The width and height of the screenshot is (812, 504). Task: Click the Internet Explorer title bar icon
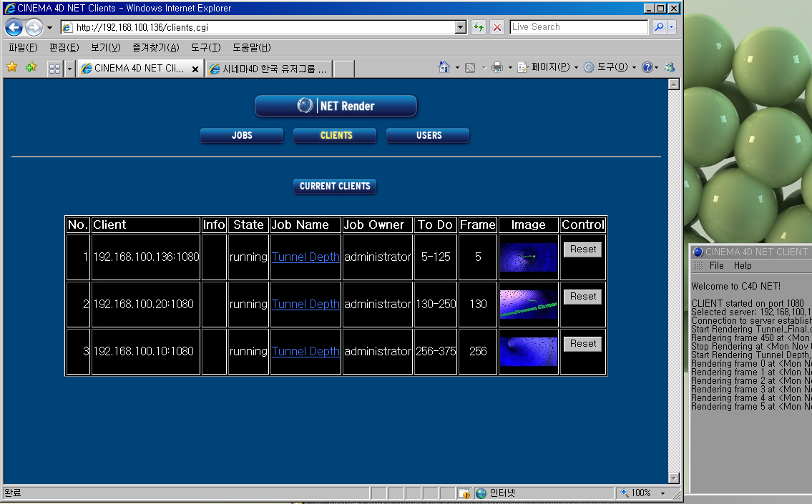[x=10, y=9]
